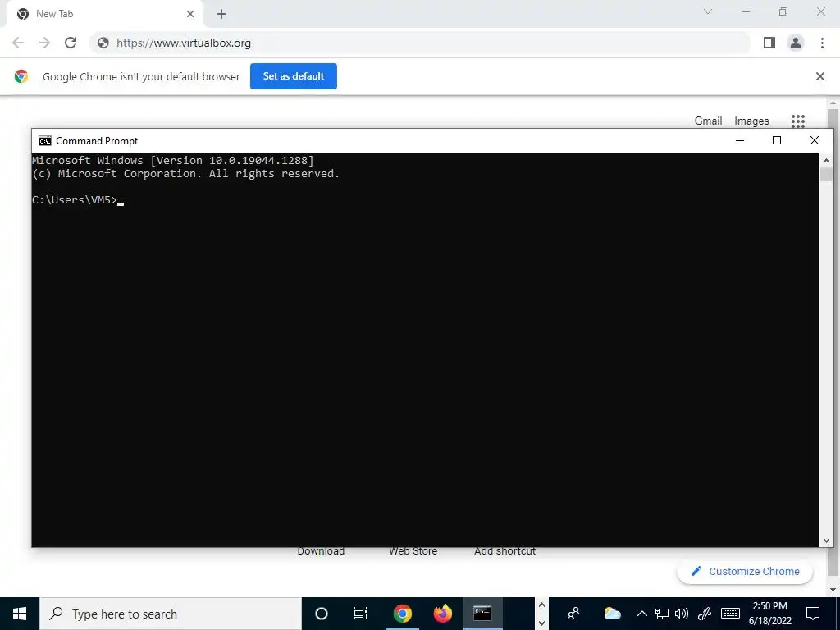
Task: Launch Firefox from the taskbar
Action: (x=442, y=614)
